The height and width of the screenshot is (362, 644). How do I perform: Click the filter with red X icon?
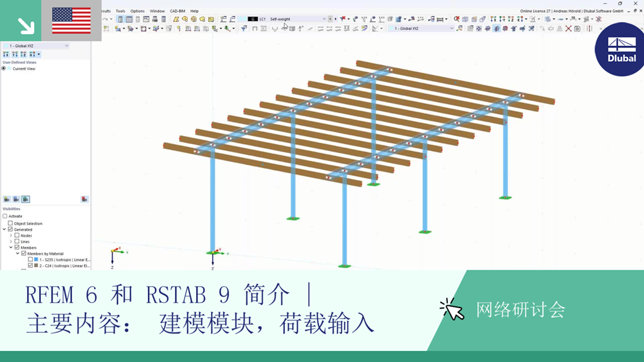coord(342,19)
